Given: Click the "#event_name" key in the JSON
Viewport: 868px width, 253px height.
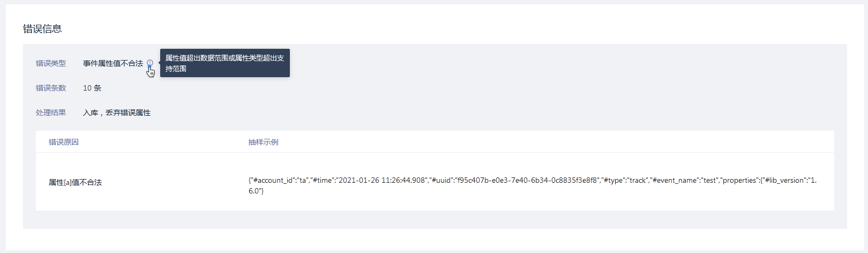Looking at the screenshot, I should tap(674, 181).
